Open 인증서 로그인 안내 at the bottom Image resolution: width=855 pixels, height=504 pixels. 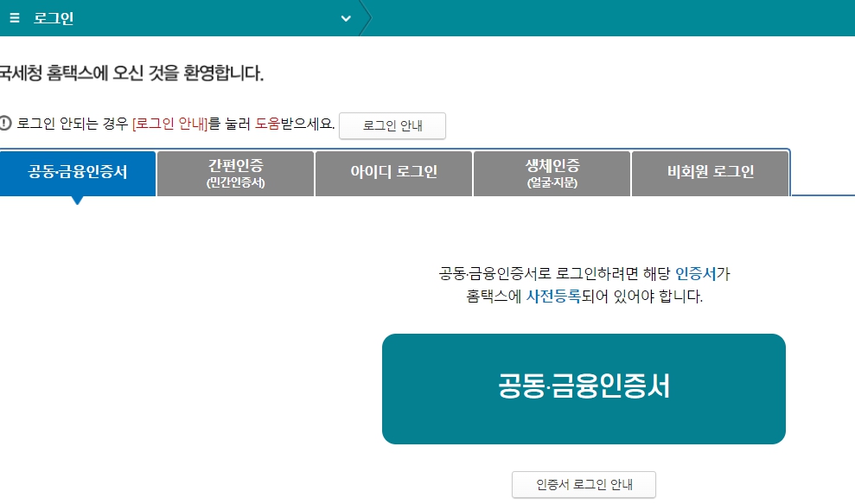[x=584, y=485]
